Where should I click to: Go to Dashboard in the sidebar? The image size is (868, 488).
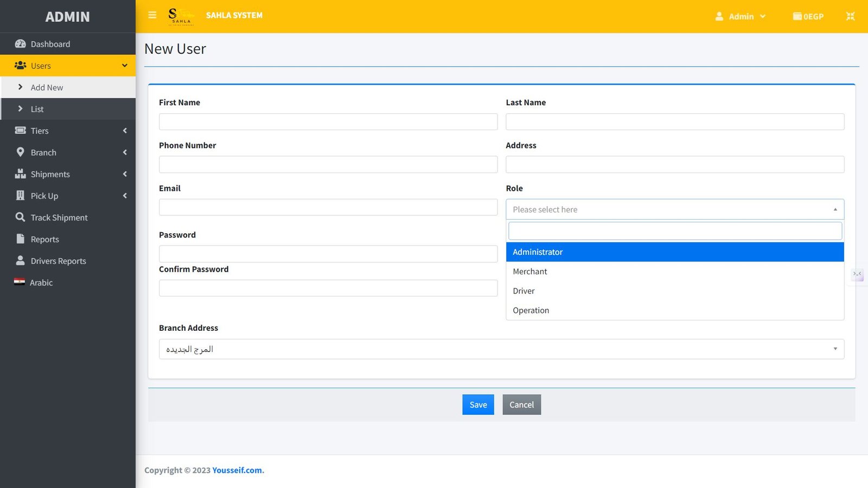(x=68, y=44)
